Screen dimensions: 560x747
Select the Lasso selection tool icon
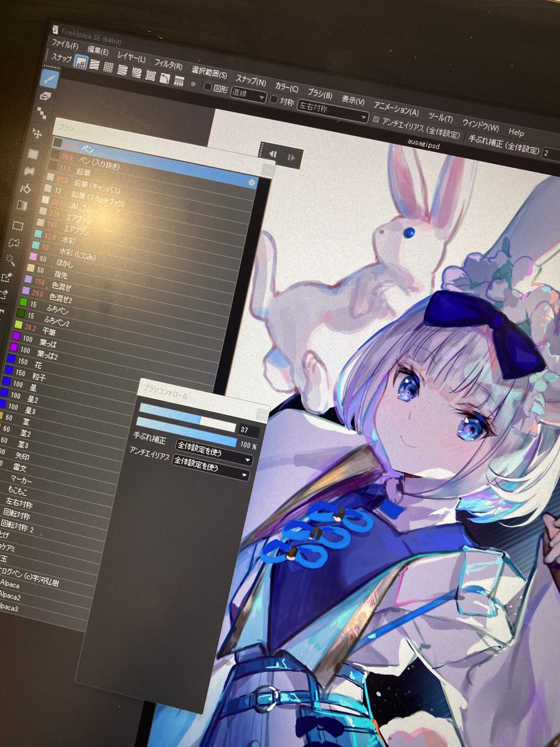(15, 243)
